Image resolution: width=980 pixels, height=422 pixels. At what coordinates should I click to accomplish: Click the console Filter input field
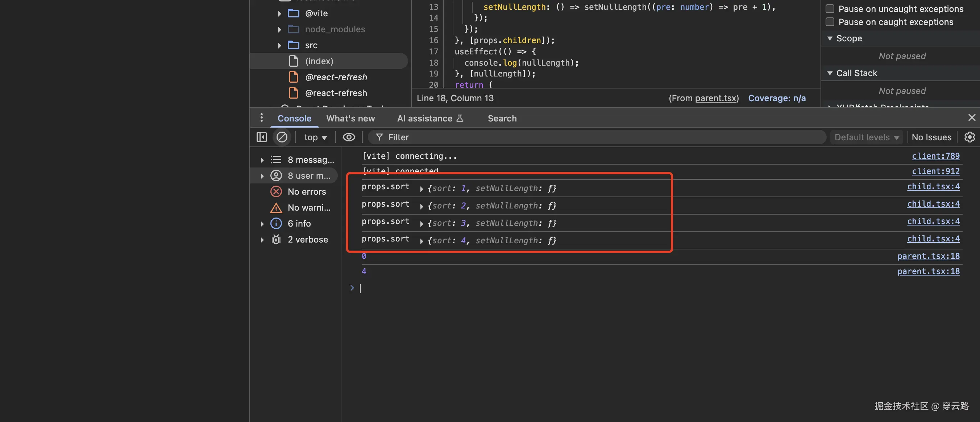601,137
